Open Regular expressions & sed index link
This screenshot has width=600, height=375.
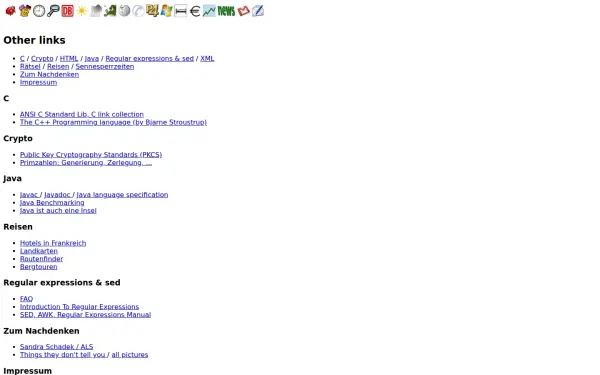[x=150, y=59]
